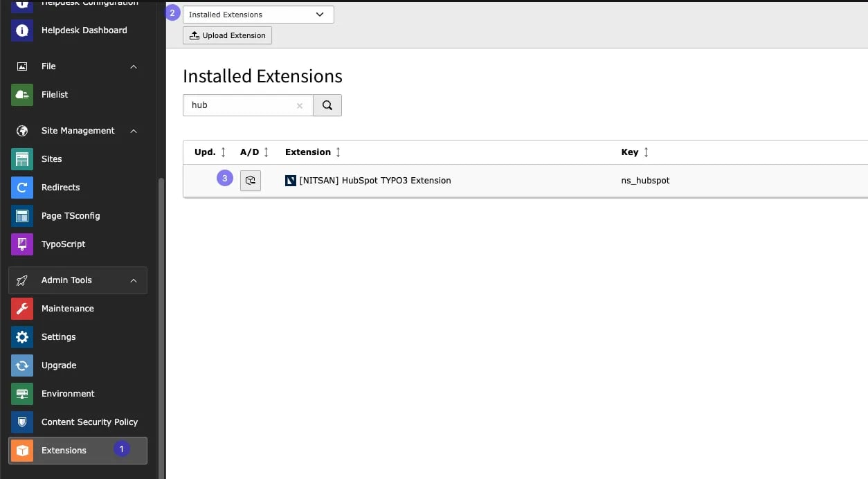Open the green Environment module icon

click(22, 394)
